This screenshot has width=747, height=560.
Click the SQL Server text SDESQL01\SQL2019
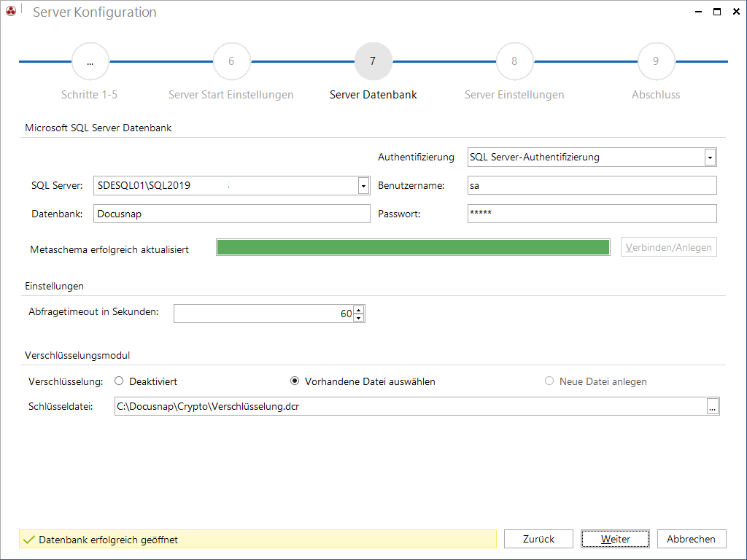pos(144,186)
